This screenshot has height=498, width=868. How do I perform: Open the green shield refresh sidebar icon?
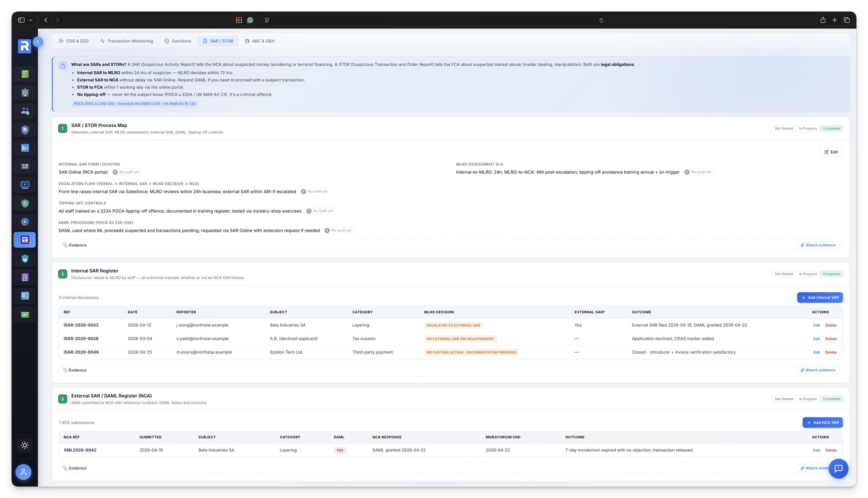[25, 203]
